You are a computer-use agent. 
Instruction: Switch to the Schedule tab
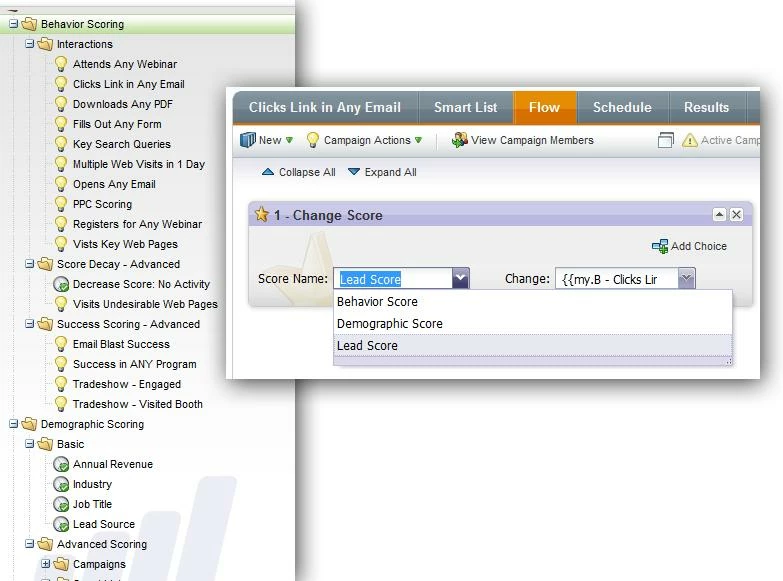(622, 107)
